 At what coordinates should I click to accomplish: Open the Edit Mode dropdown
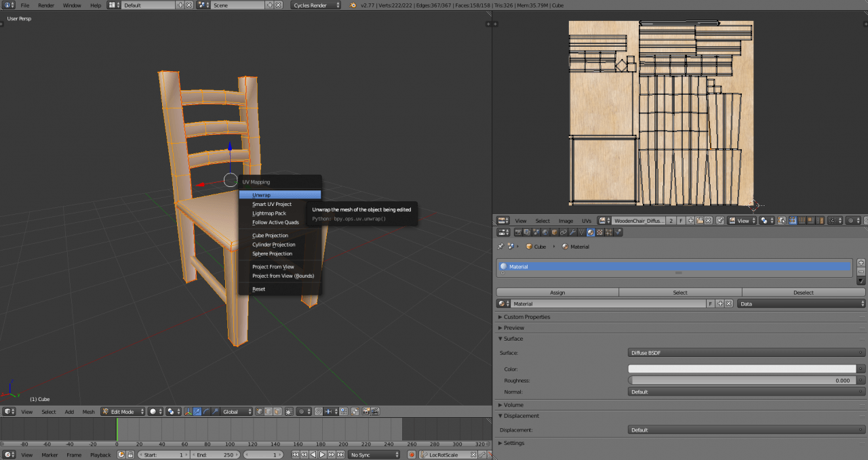pyautogui.click(x=123, y=411)
